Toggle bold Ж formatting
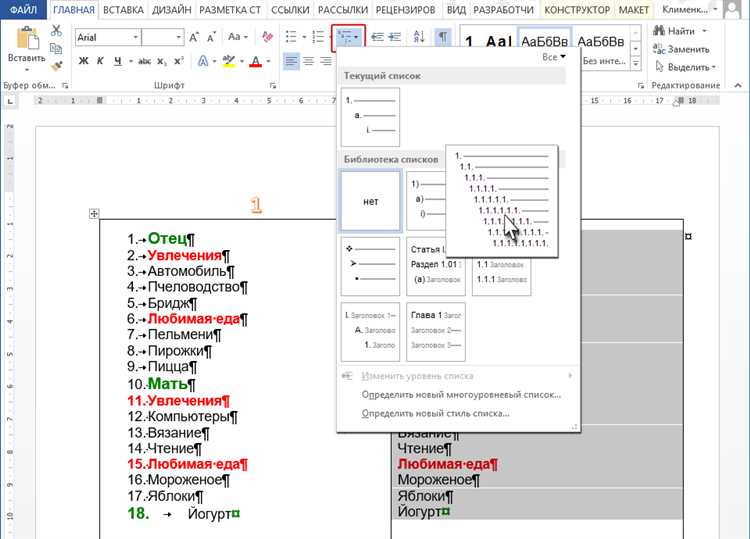Screen dimensions: 750x539 click(84, 61)
